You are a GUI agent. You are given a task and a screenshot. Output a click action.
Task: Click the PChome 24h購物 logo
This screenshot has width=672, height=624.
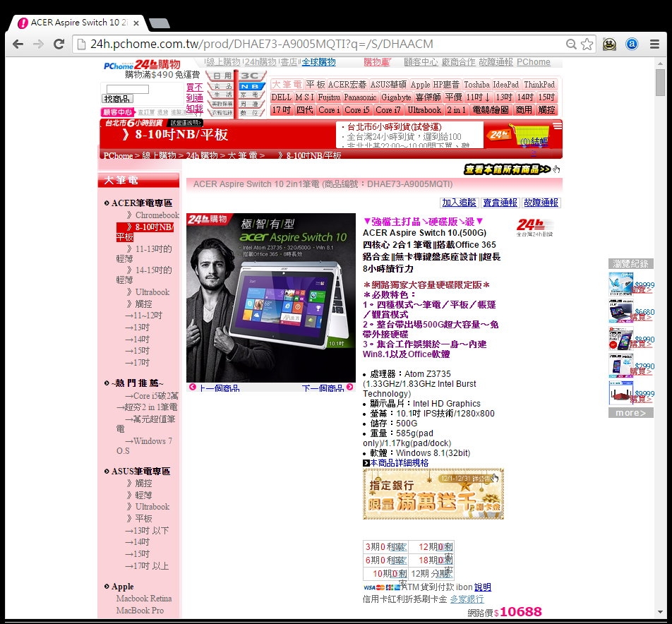pyautogui.click(x=142, y=65)
